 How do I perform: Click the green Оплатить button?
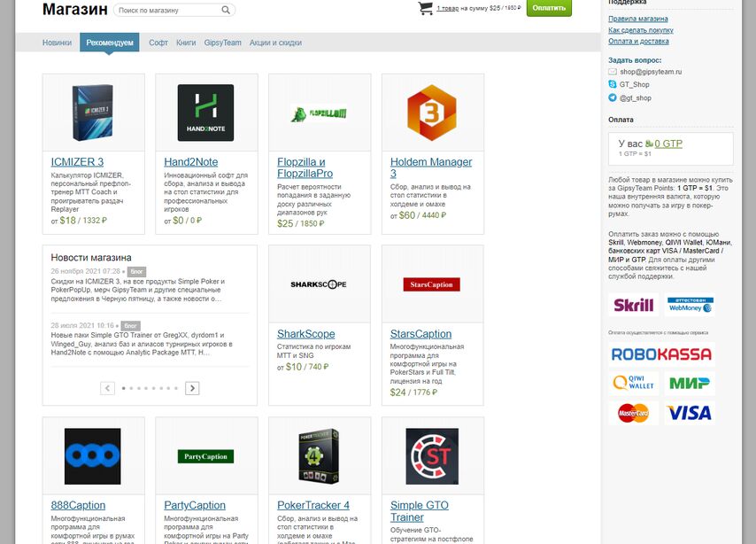(549, 8)
